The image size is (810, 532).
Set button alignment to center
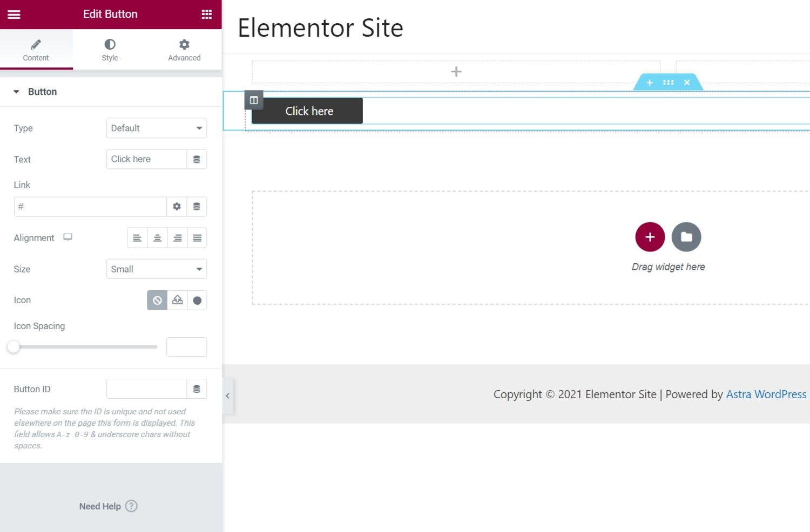pyautogui.click(x=157, y=237)
